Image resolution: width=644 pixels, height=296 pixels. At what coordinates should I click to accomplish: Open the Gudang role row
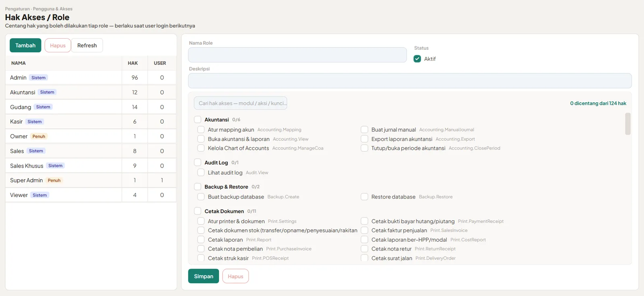(x=91, y=107)
